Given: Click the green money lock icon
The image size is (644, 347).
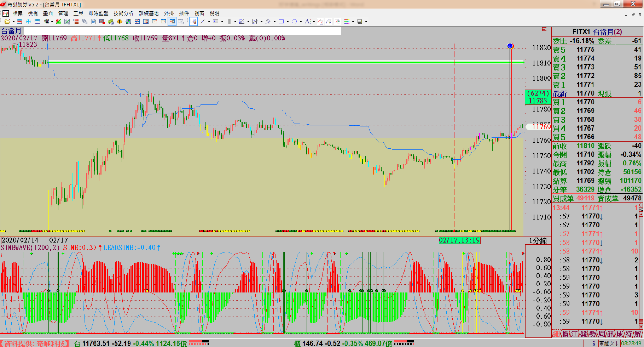Looking at the screenshot, I should (111, 22).
